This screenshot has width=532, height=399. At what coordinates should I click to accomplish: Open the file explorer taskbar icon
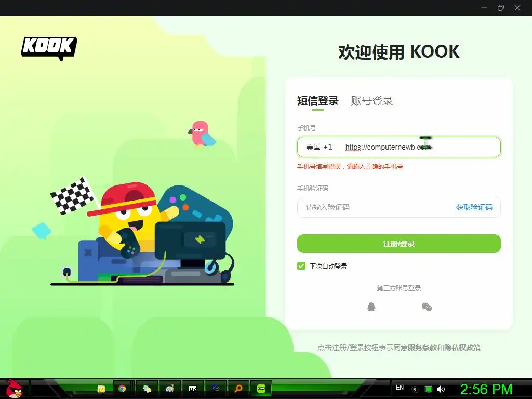click(x=101, y=389)
